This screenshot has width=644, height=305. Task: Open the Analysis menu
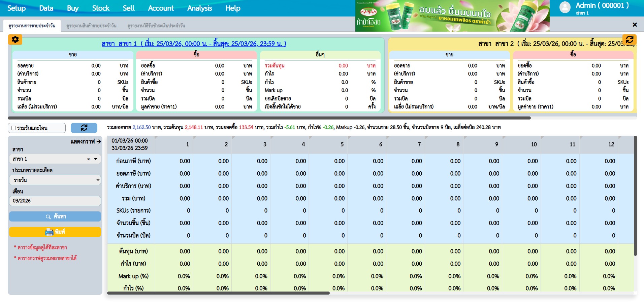pos(199,8)
